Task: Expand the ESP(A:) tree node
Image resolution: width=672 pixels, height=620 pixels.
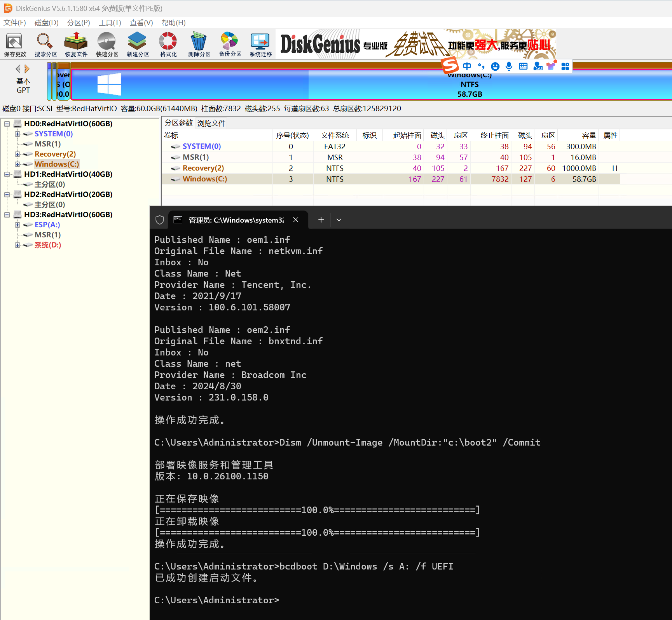Action: coord(17,225)
